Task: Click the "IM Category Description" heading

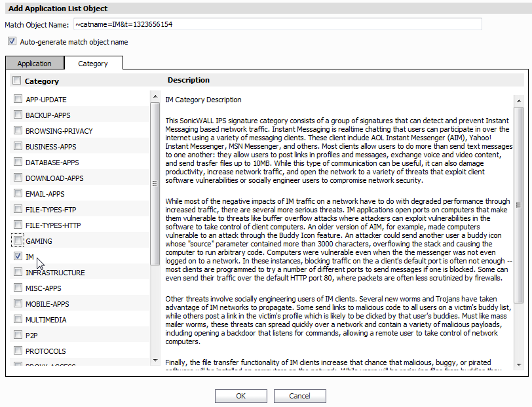Action: click(x=203, y=100)
